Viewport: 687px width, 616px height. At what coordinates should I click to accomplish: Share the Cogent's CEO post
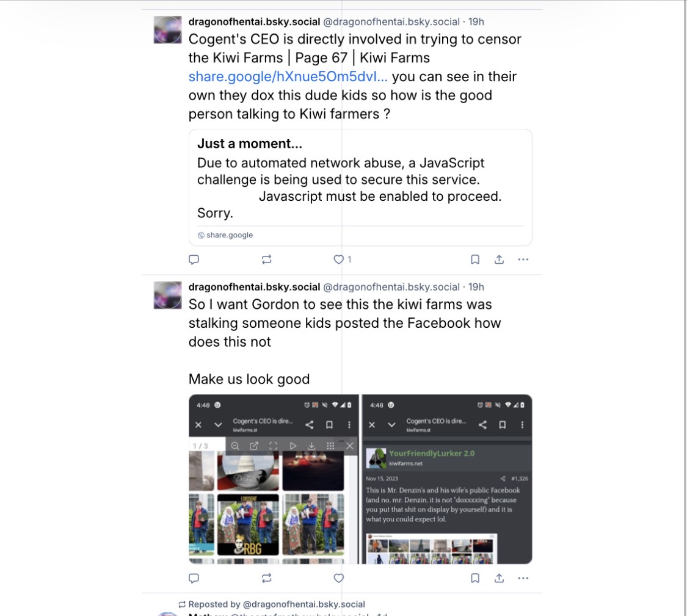click(x=499, y=259)
